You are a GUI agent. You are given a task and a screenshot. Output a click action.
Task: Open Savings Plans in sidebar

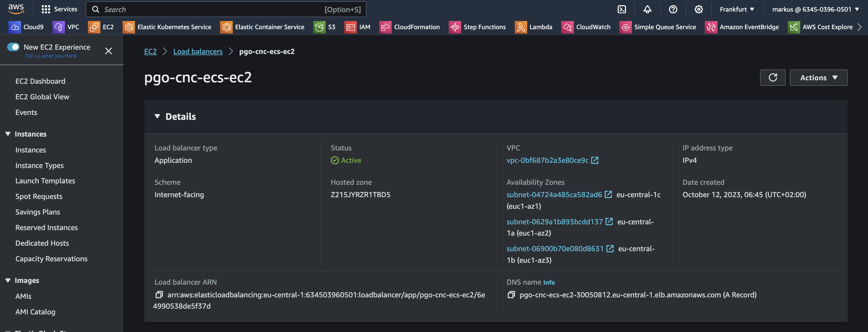click(38, 212)
